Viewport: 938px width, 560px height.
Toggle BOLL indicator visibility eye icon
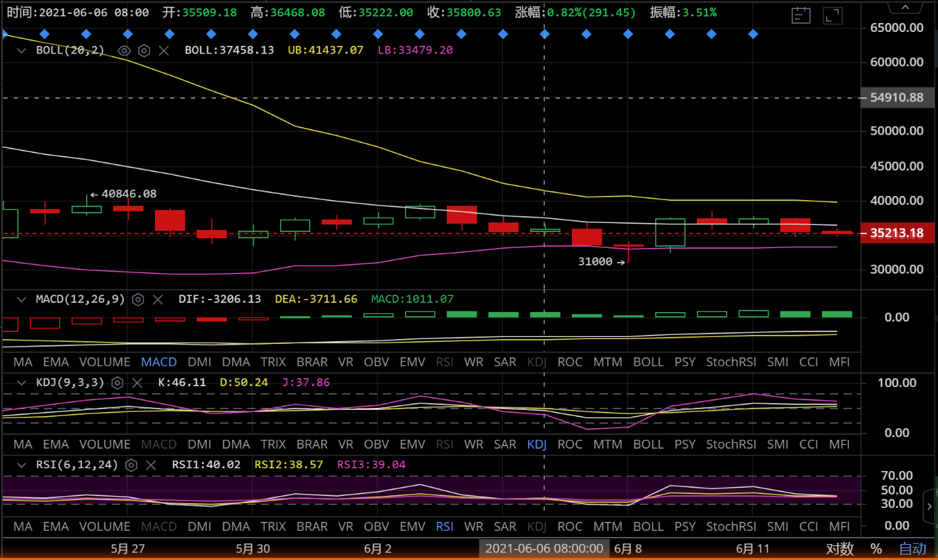pyautogui.click(x=124, y=50)
